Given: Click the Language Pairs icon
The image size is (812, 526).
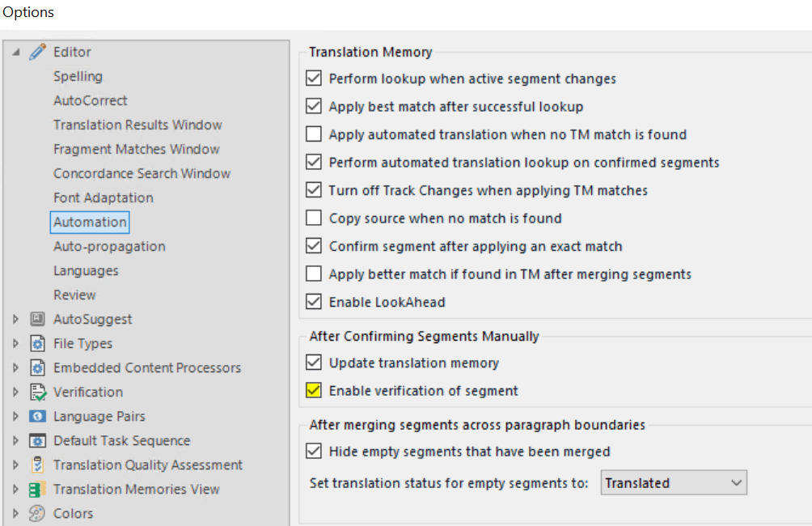Looking at the screenshot, I should [37, 416].
